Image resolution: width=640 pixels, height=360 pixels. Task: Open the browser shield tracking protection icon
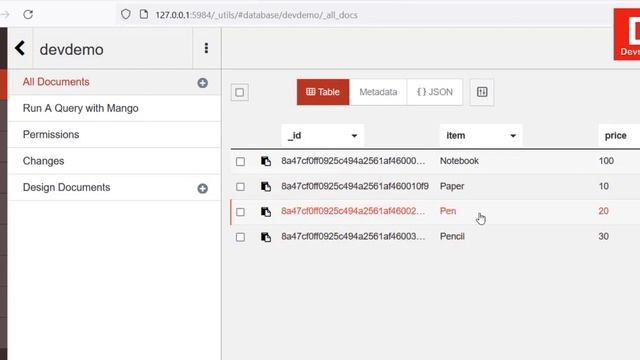tap(126, 14)
